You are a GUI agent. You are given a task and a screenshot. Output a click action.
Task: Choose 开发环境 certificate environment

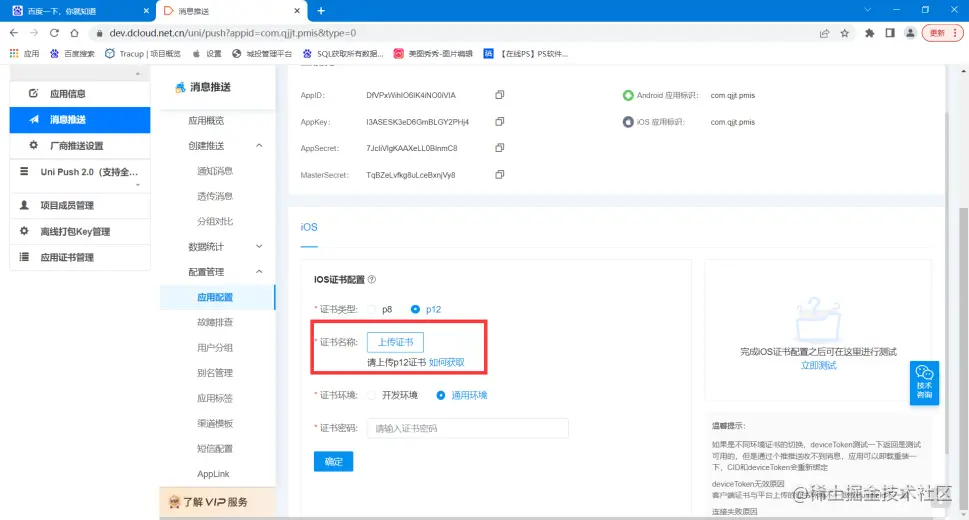[371, 395]
